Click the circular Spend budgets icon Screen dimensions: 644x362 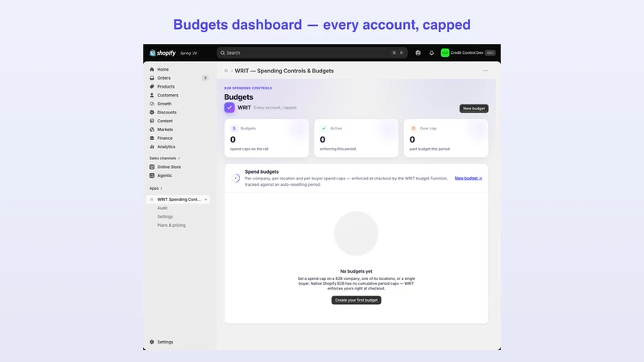tap(235, 178)
